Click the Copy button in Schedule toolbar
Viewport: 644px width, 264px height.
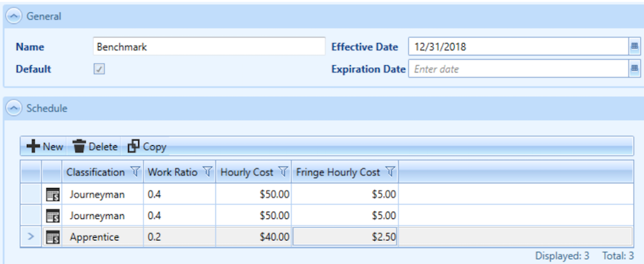click(x=147, y=146)
